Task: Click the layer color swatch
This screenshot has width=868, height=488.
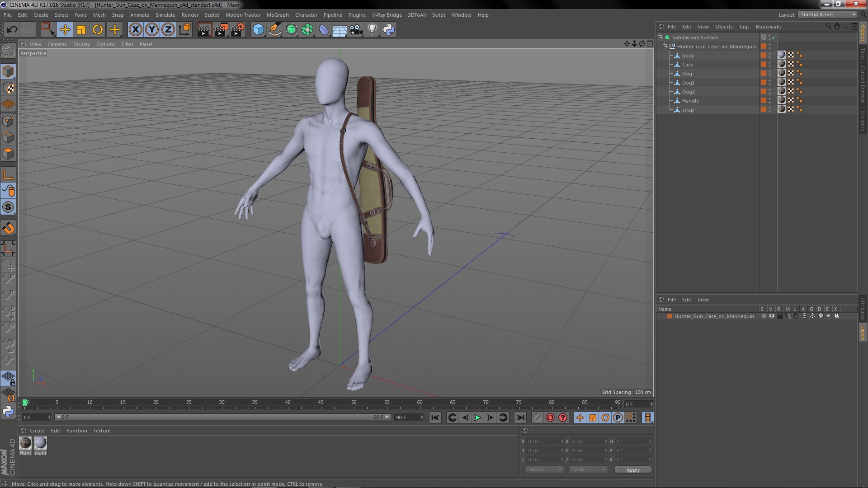Action: pos(669,316)
